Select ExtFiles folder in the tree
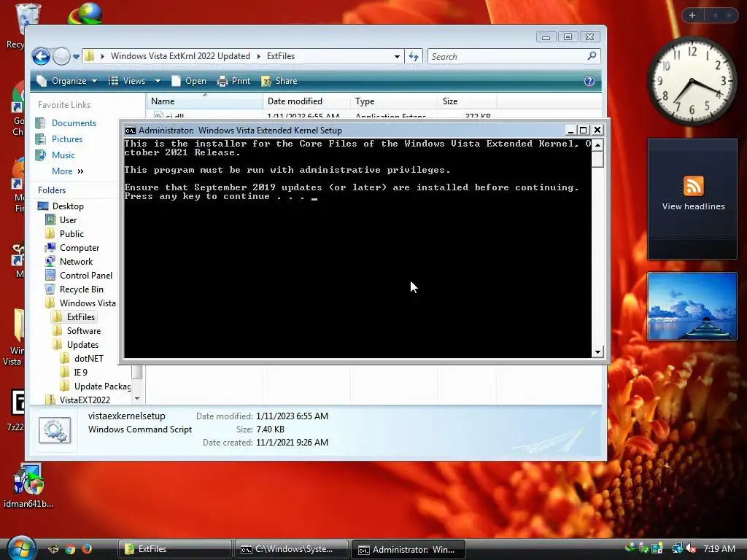The width and height of the screenshot is (747, 560). tap(81, 317)
